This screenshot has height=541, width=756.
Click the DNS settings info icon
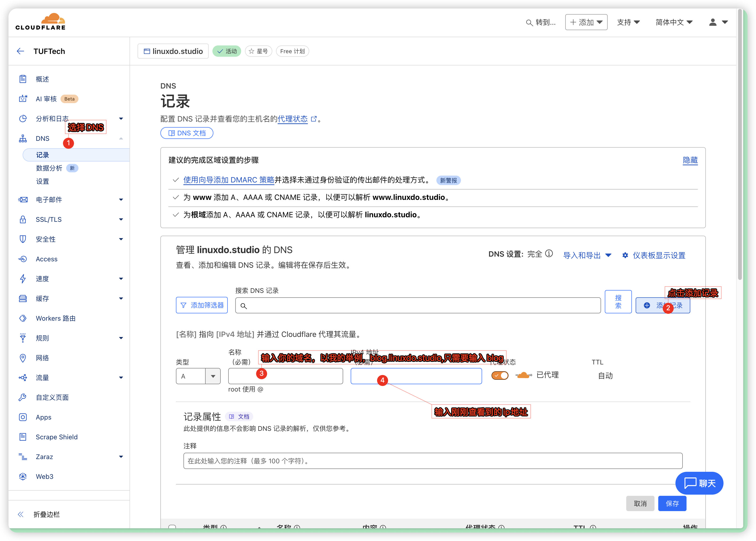coord(549,254)
